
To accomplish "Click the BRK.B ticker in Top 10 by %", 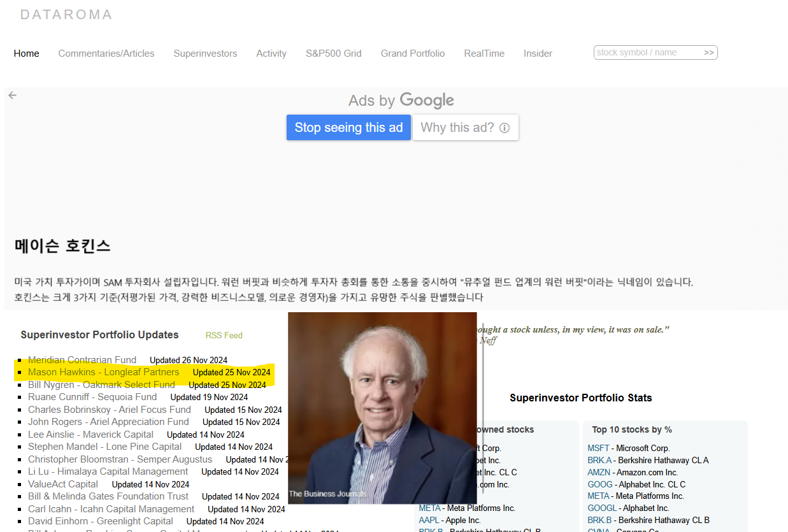I will pyautogui.click(x=599, y=521).
